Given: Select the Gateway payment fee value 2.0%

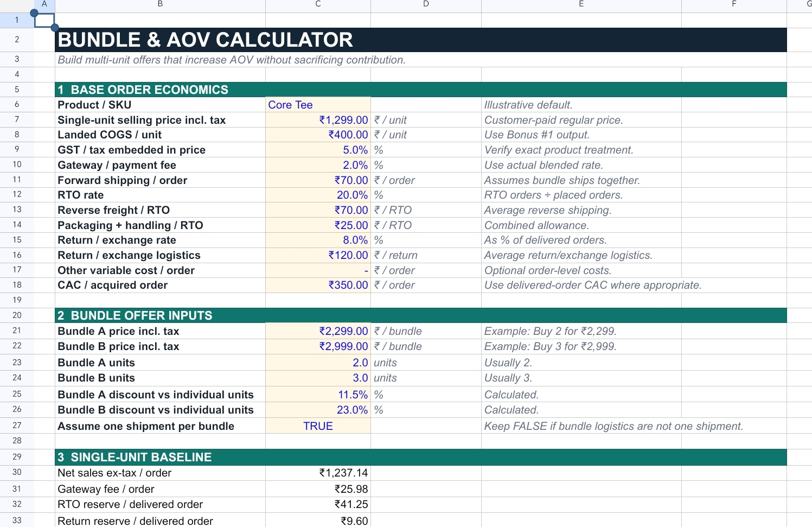Looking at the screenshot, I should pos(355,165).
